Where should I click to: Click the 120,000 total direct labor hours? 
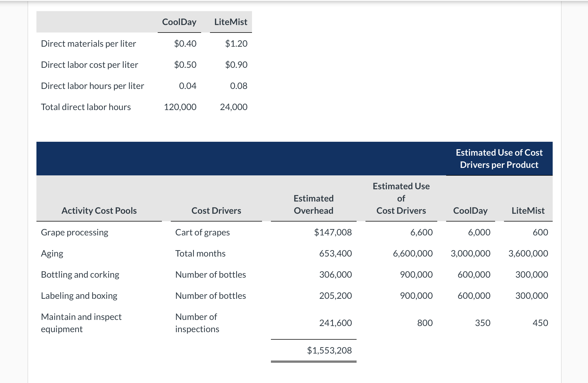(179, 107)
